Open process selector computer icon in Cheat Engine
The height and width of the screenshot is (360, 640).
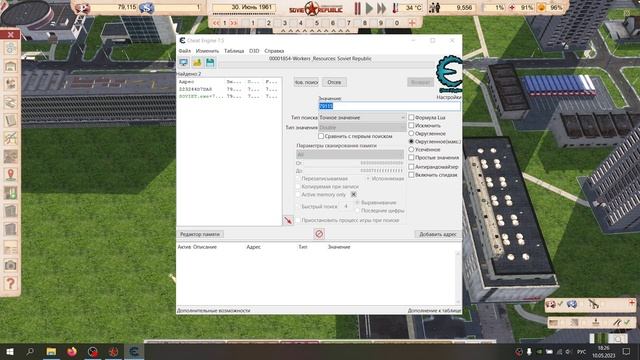pos(183,62)
